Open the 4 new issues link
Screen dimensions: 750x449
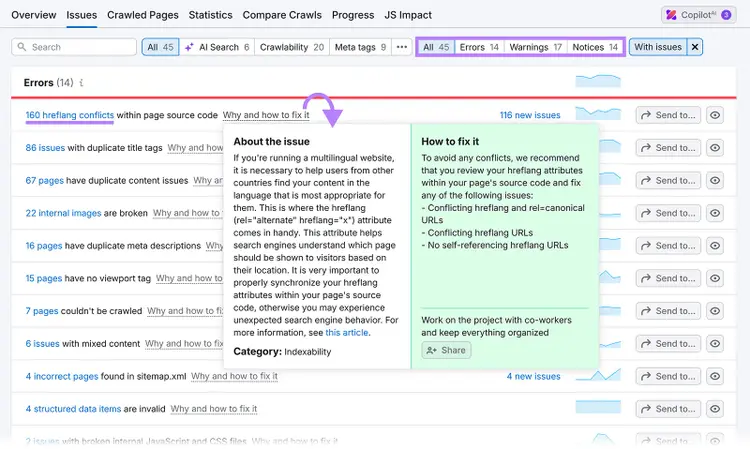pyautogui.click(x=533, y=376)
